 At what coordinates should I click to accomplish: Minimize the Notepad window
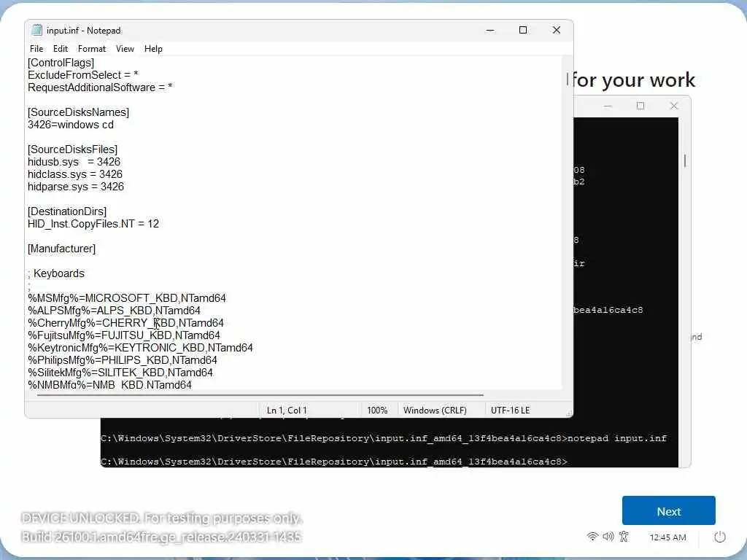click(490, 30)
